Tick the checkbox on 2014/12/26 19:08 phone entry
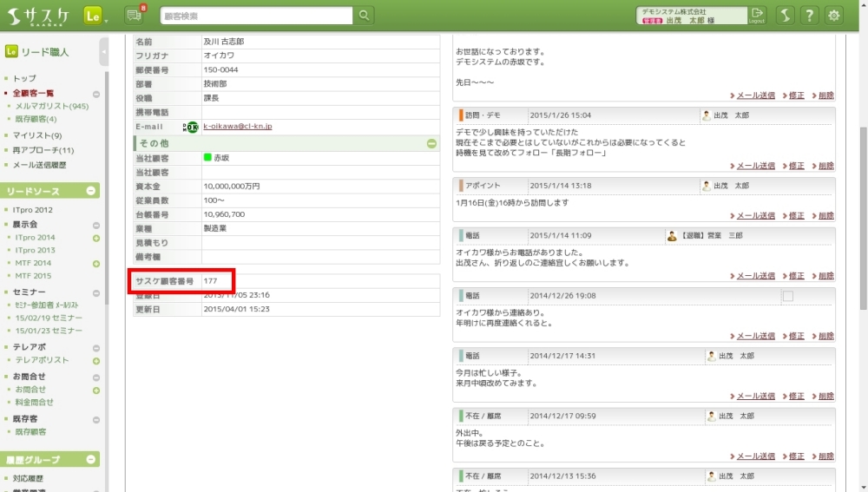Image resolution: width=868 pixels, height=492 pixels. pos(787,297)
